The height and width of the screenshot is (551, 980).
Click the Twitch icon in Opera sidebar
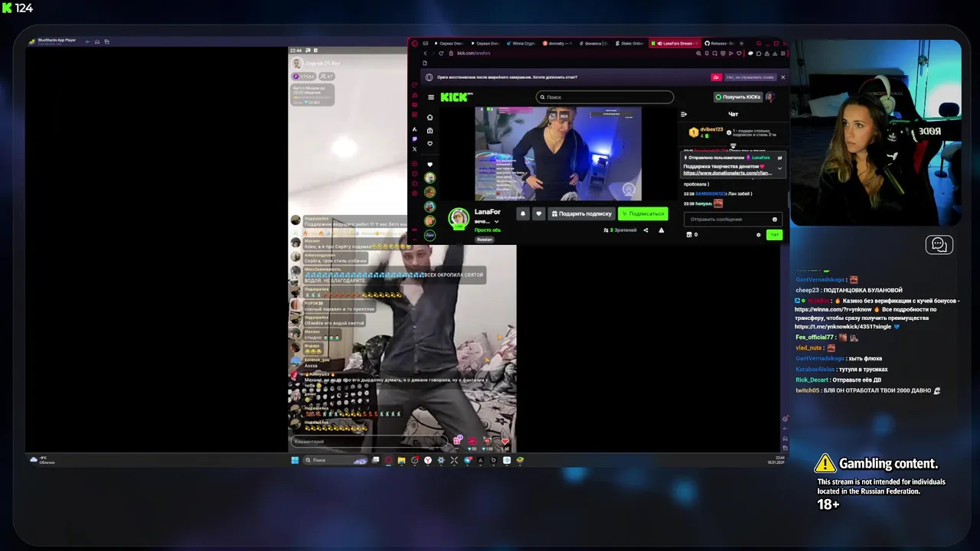415,139
